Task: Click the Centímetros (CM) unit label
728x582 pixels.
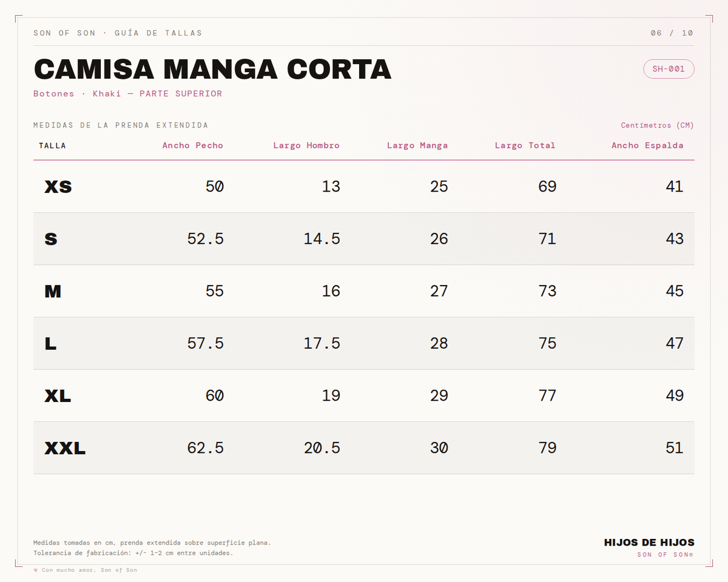Action: (657, 125)
